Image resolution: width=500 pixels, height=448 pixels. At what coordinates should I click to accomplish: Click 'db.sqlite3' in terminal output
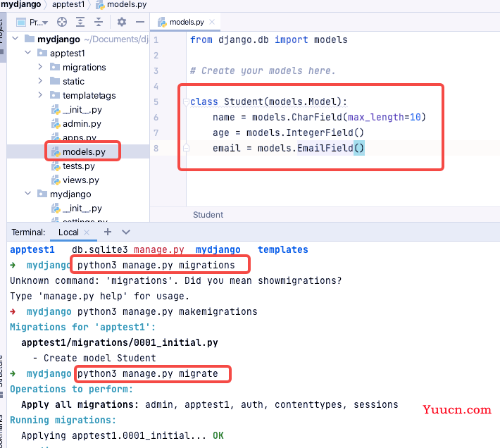tap(99, 249)
